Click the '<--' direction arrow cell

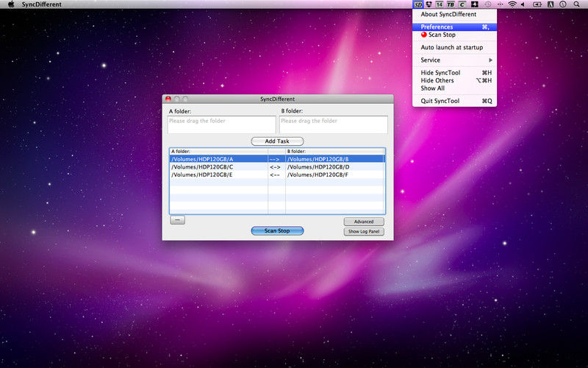tap(277, 175)
